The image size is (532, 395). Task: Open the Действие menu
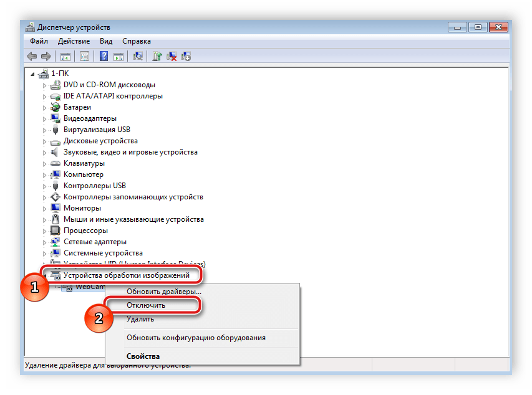(74, 41)
